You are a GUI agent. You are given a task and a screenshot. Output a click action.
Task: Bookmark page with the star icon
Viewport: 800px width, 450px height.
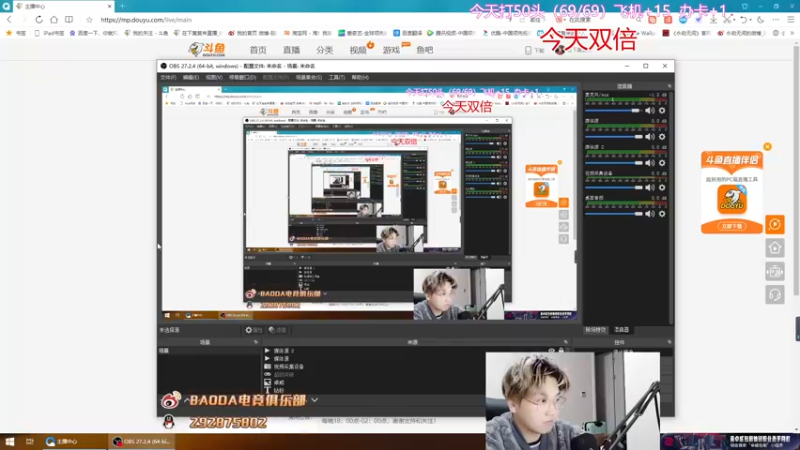tap(89, 20)
